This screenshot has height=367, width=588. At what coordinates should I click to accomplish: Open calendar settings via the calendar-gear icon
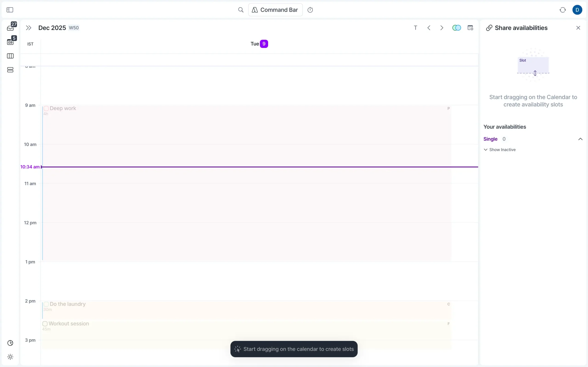pos(471,28)
